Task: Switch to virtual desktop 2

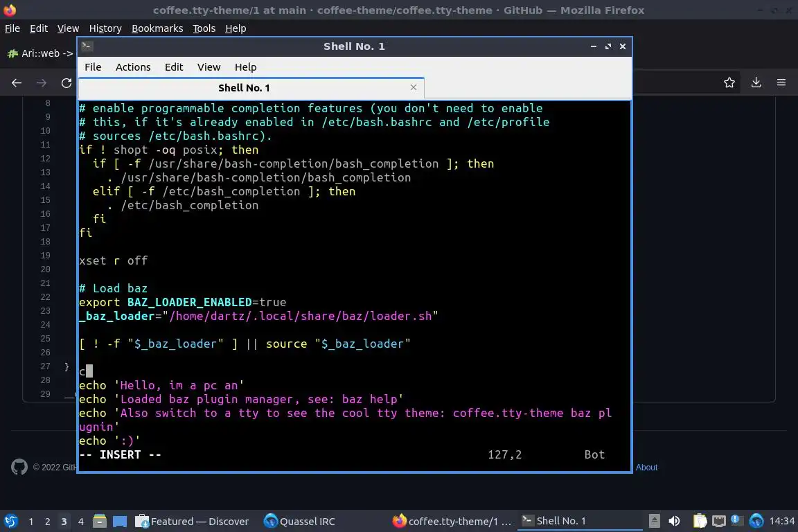Action: pyautogui.click(x=47, y=522)
